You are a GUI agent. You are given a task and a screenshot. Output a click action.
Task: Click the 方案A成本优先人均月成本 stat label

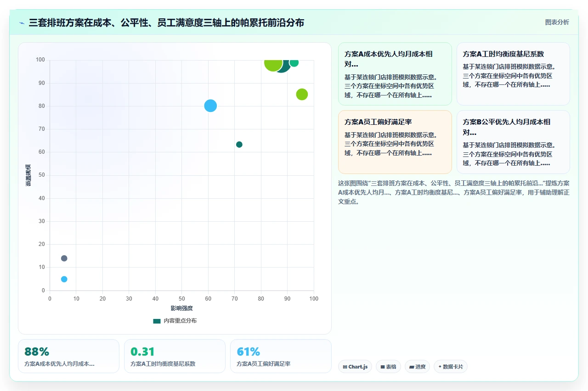click(59, 364)
